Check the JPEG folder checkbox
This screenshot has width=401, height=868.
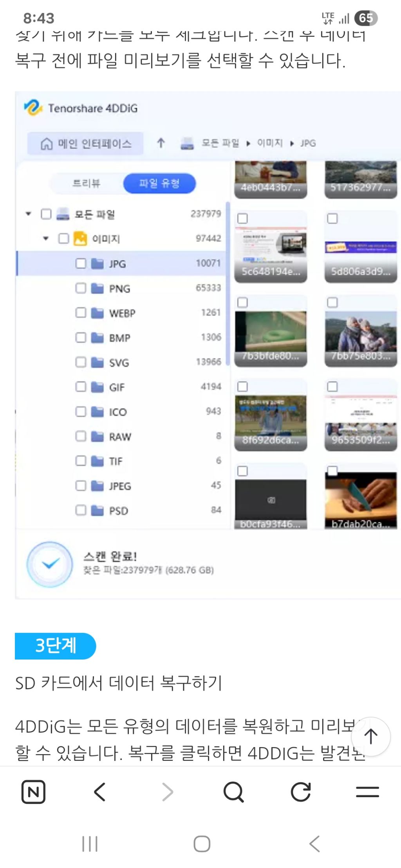pyautogui.click(x=81, y=485)
